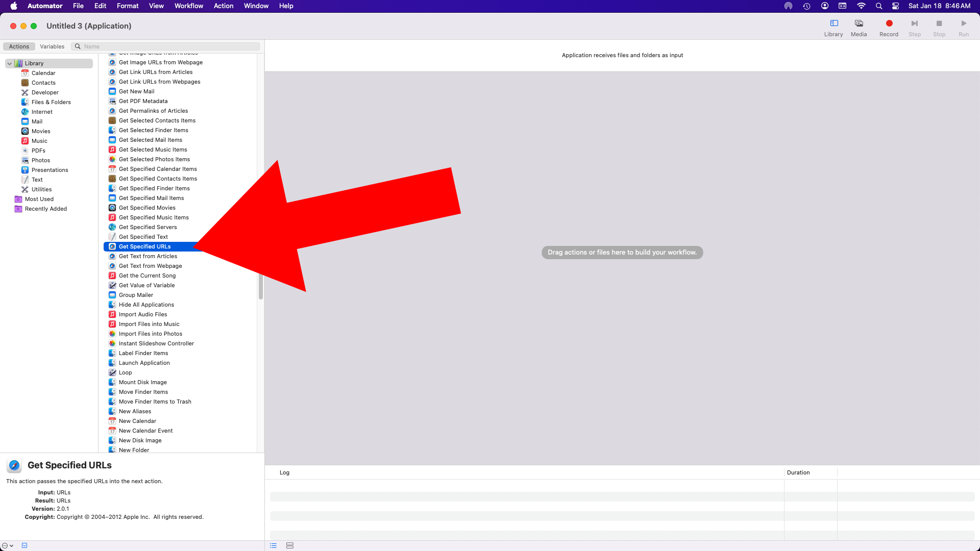980x551 pixels.
Task: Open the Help menu
Action: (286, 6)
